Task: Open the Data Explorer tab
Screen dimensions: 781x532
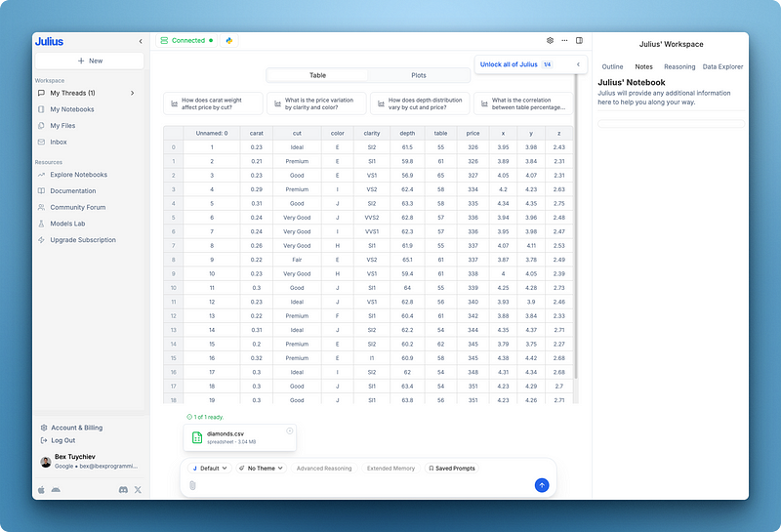Action: tap(722, 66)
